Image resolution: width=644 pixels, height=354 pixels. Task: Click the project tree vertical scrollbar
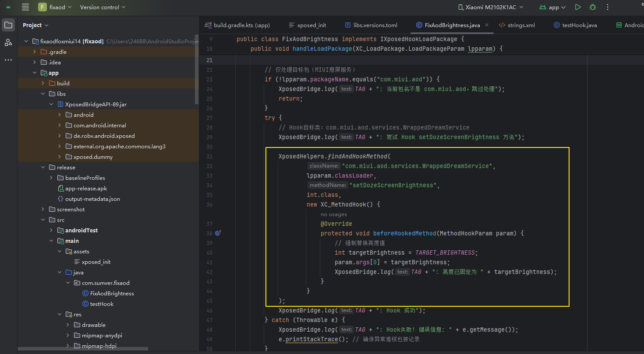(x=197, y=70)
